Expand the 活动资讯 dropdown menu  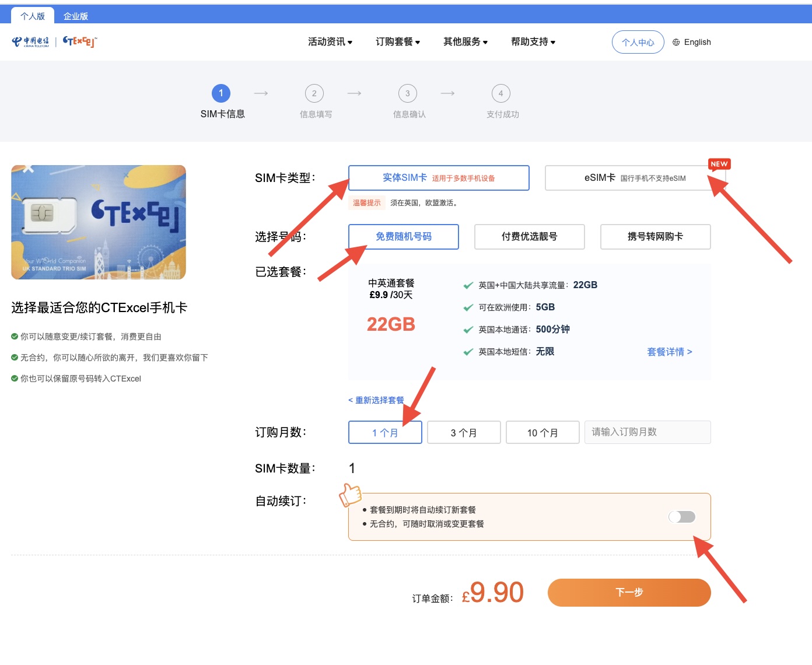tap(330, 42)
